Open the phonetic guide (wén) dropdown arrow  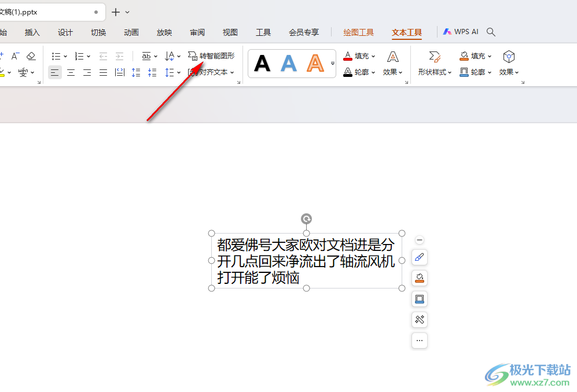click(x=32, y=72)
